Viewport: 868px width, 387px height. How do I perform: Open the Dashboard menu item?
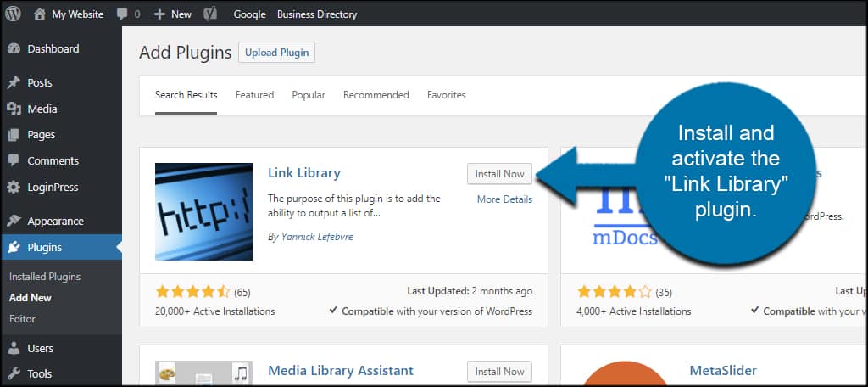tap(53, 48)
